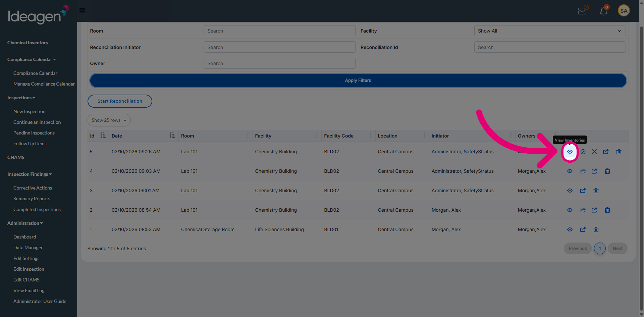
Task: Delete reconciliation Id 5 with trash icon
Action: (619, 152)
